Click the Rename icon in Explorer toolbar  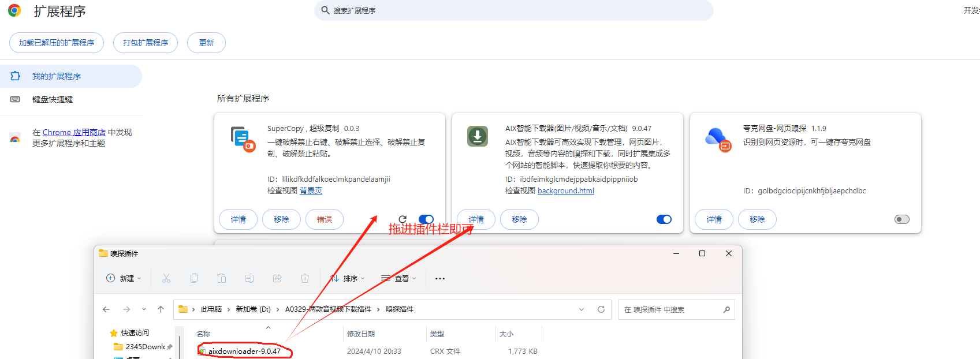coord(249,278)
